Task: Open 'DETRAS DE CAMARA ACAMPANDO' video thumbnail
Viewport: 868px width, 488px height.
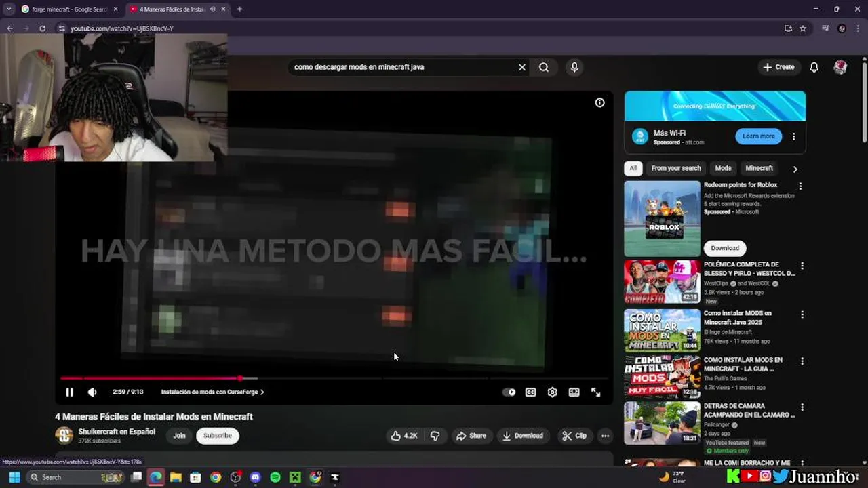Action: tap(662, 423)
